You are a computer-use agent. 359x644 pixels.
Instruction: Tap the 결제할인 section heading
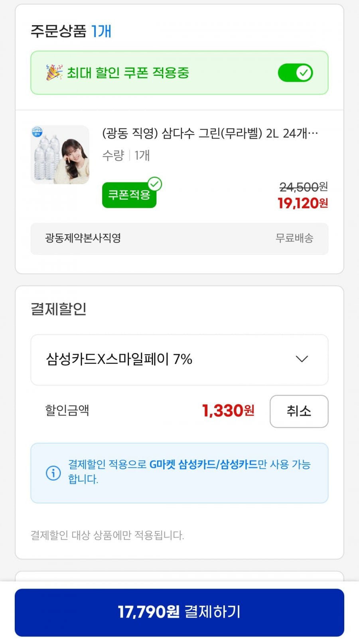(59, 309)
